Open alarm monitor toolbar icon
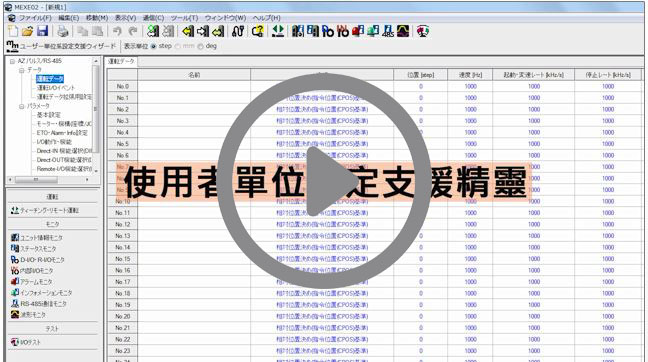The height and width of the screenshot is (362, 648). point(358,31)
